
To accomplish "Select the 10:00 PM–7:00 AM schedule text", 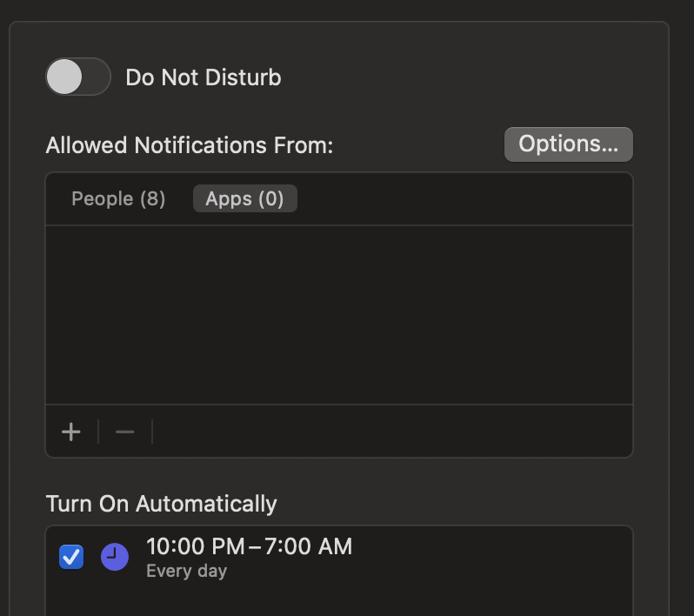I will [x=249, y=546].
